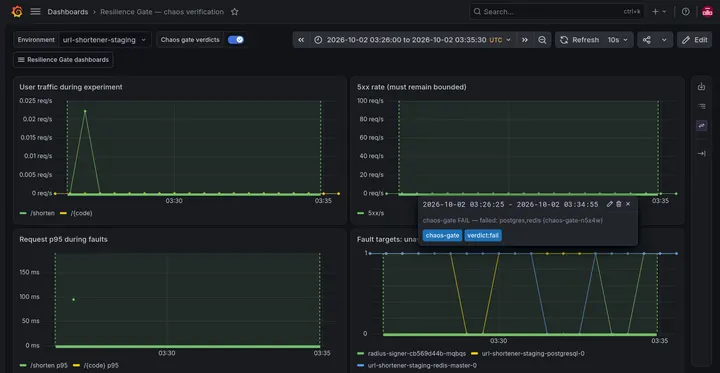Open the time range picker
Image resolution: width=720 pixels, height=373 pixels.
click(x=413, y=40)
